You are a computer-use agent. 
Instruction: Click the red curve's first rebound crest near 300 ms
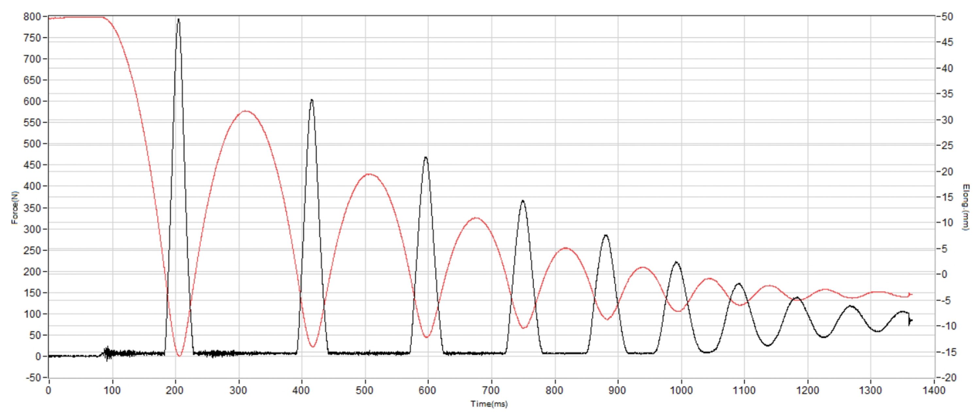246,111
